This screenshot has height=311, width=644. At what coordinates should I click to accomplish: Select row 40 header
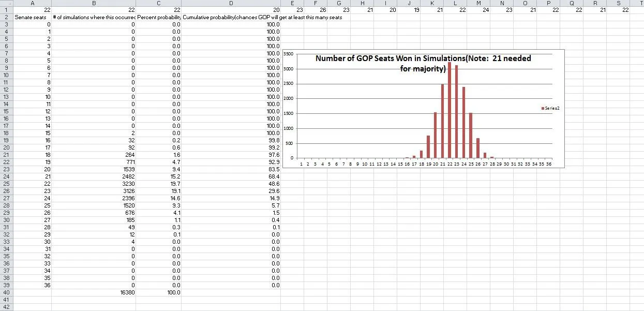point(7,292)
